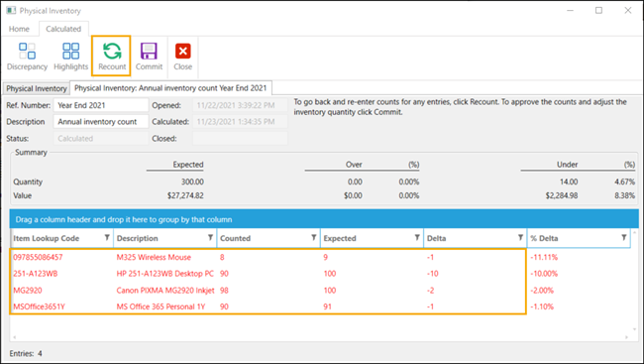Click the Entries: 4 status text
The image size is (644, 364).
(26, 353)
